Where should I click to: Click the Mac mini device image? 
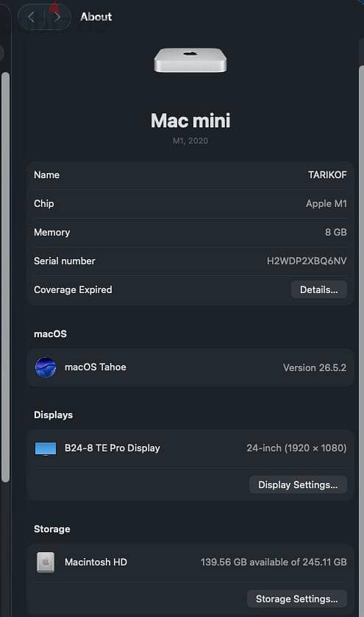point(190,60)
